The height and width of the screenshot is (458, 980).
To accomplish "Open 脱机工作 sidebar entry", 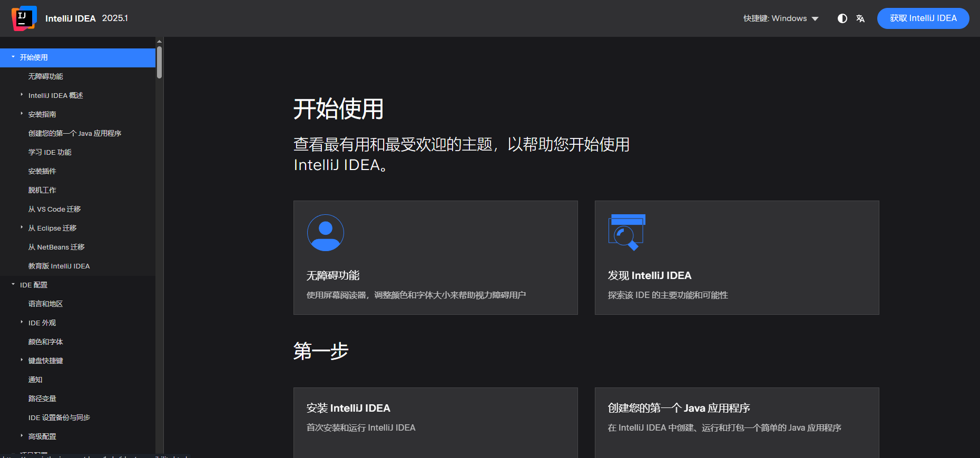I will tap(42, 190).
